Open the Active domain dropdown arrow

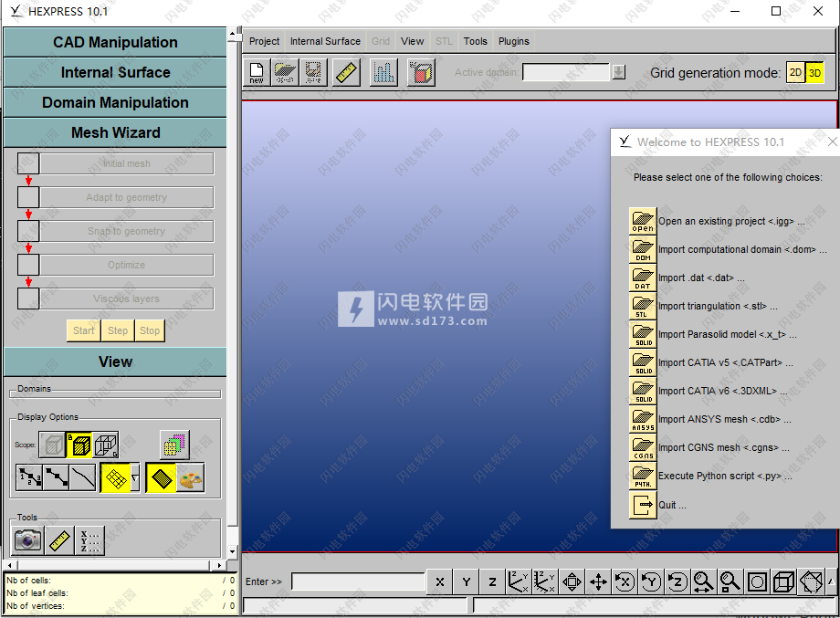619,72
